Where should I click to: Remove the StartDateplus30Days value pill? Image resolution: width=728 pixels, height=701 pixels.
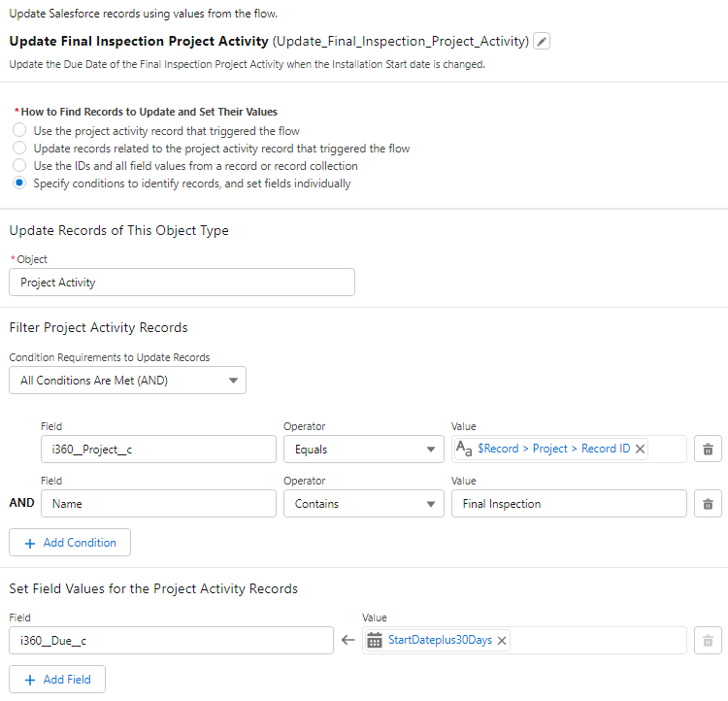click(x=502, y=641)
